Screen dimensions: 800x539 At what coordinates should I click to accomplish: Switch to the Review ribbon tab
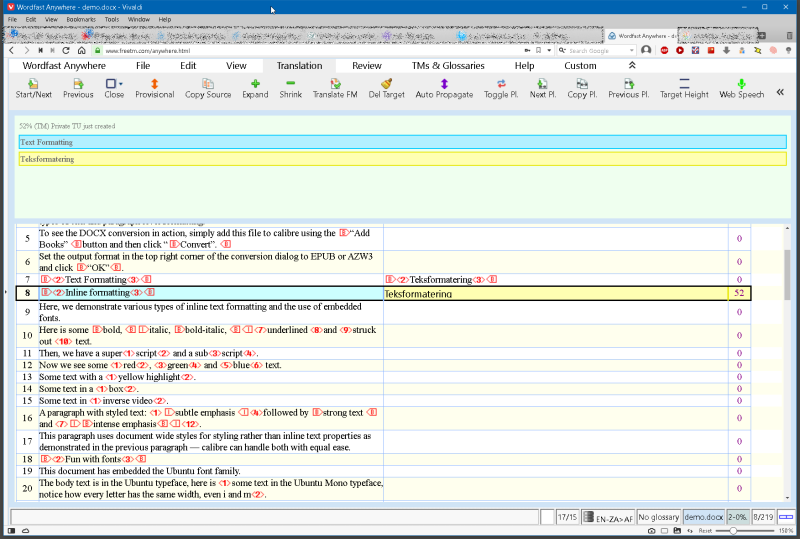[x=366, y=65]
